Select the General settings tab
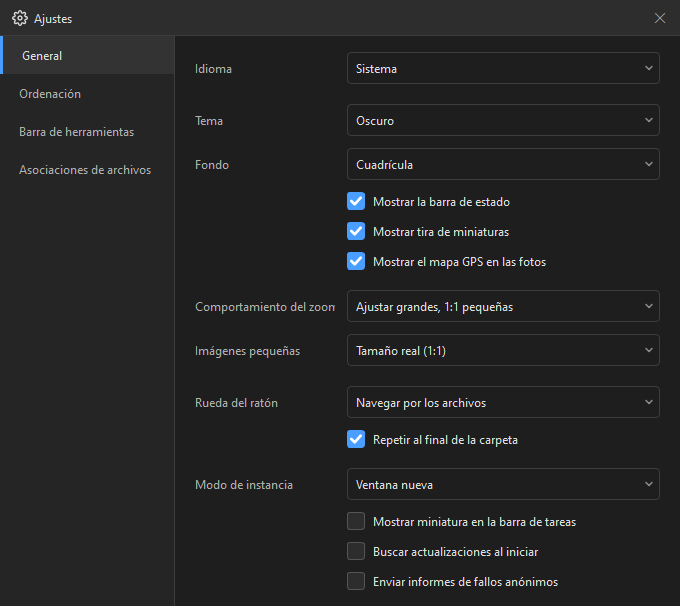This screenshot has height=606, width=680. (87, 56)
